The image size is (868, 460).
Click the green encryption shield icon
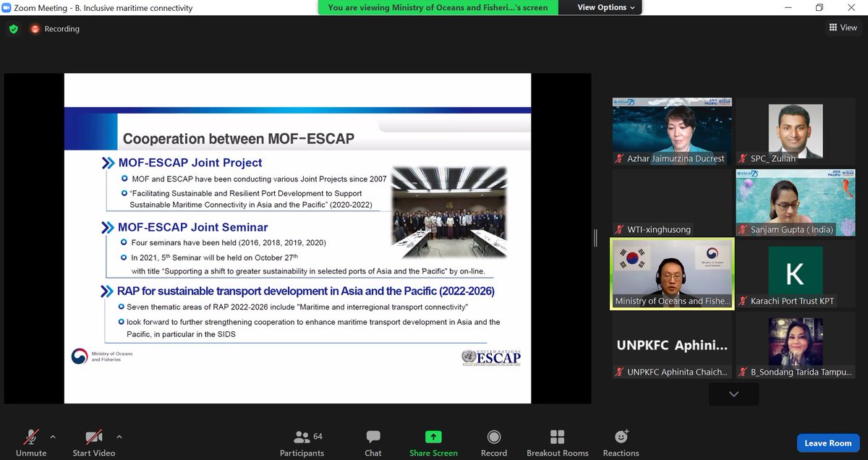click(x=13, y=29)
